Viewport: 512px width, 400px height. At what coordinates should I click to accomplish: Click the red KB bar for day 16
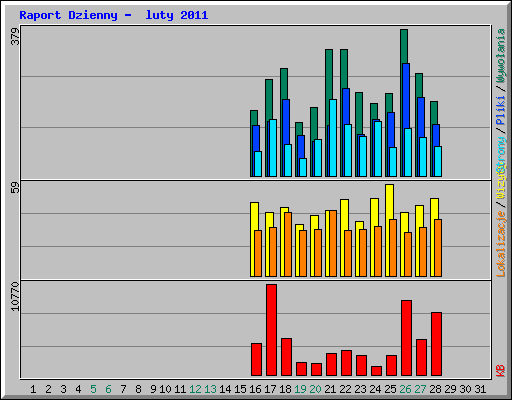pyautogui.click(x=256, y=359)
